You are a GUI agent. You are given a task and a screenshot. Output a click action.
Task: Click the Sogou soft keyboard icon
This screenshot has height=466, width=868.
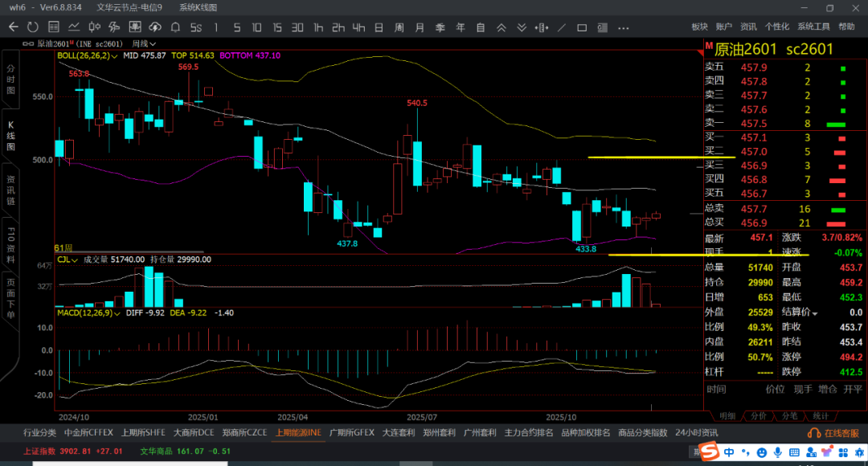pyautogui.click(x=794, y=452)
